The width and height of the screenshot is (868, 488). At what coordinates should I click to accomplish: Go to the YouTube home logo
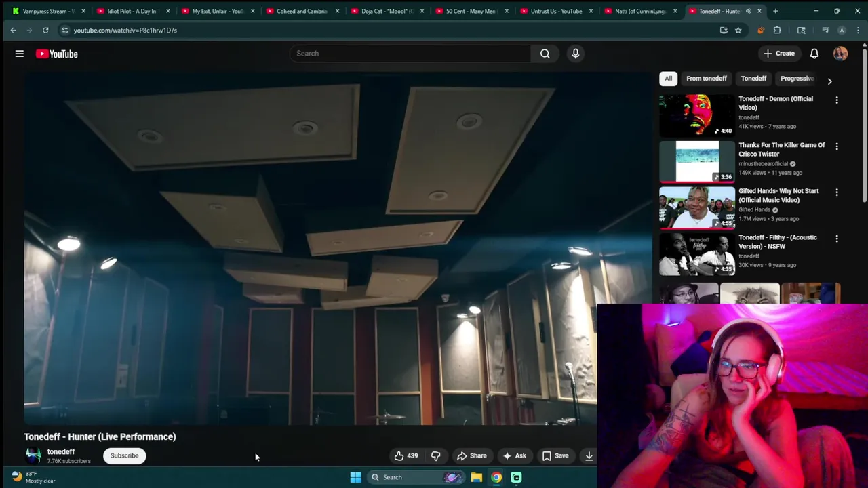coord(57,54)
